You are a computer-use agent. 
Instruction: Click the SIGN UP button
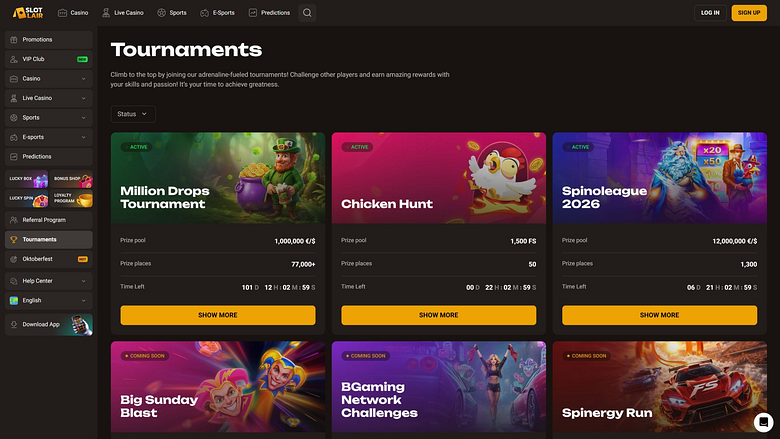749,13
